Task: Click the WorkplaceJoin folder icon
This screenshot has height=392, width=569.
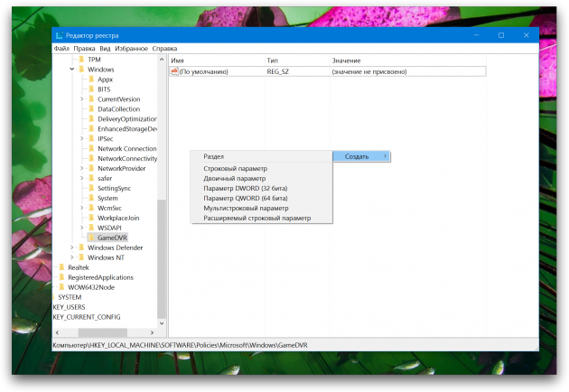Action: (x=91, y=218)
